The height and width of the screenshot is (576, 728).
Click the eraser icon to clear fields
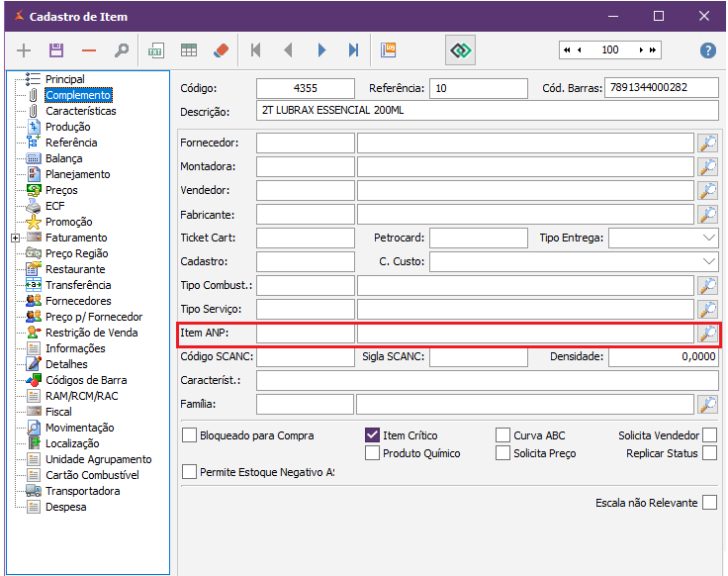[221, 49]
